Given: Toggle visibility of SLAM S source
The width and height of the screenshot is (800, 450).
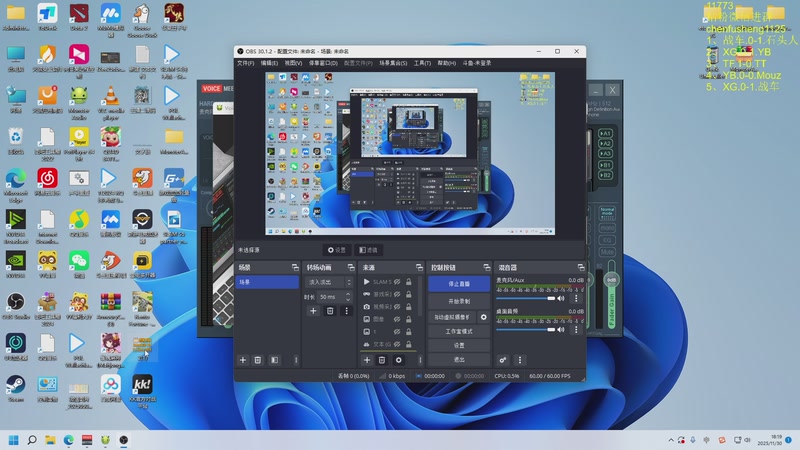Looking at the screenshot, I should point(397,282).
